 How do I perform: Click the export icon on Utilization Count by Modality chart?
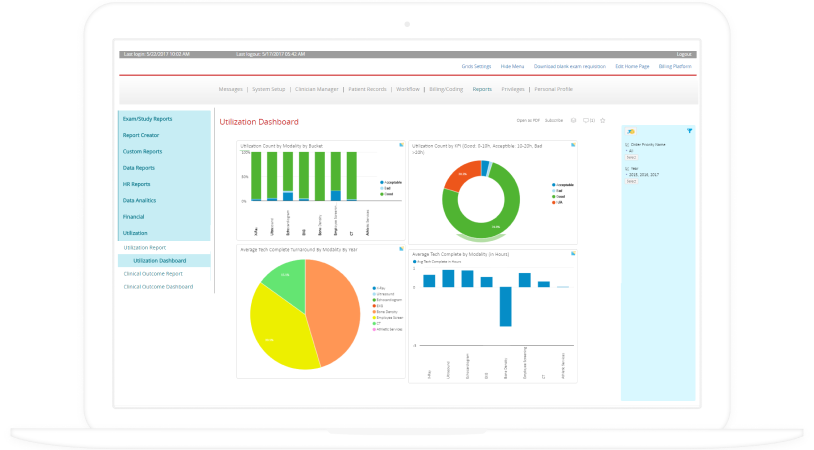pos(401,145)
